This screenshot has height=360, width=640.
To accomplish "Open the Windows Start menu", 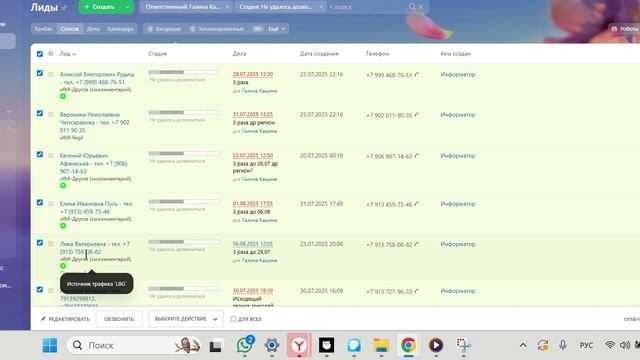I will pos(50,345).
